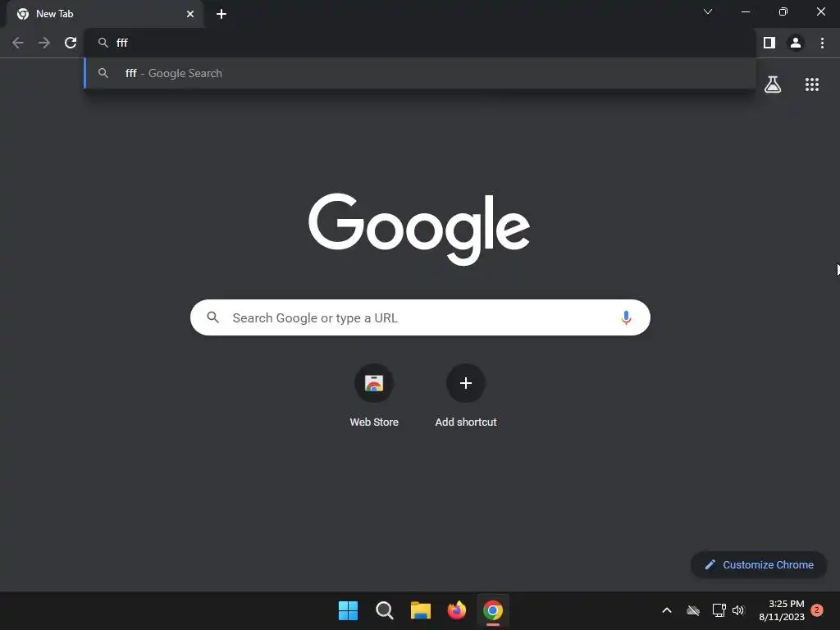This screenshot has width=840, height=630.
Task: Click the Chrome taskbar icon
Action: [x=493, y=610]
